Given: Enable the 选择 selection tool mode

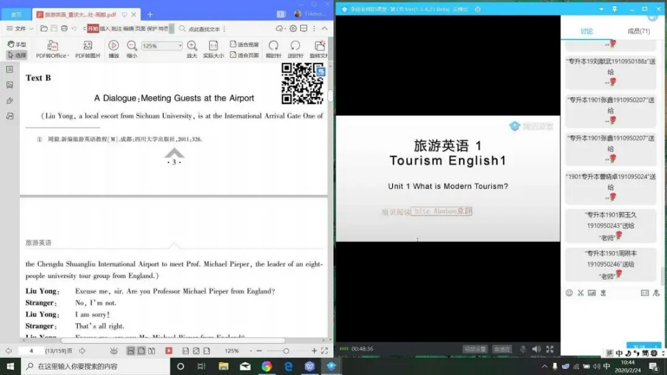Looking at the screenshot, I should click(17, 55).
